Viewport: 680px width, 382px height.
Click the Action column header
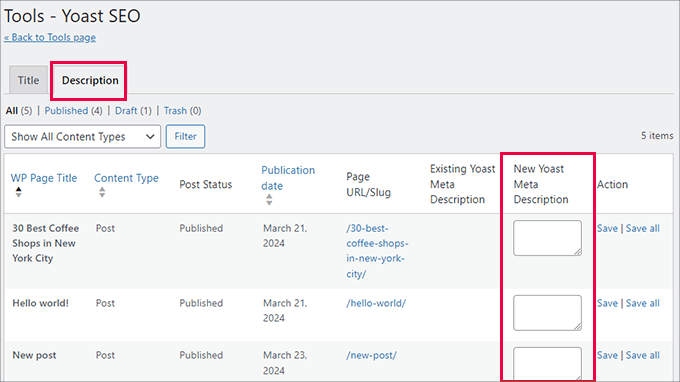pyautogui.click(x=612, y=184)
